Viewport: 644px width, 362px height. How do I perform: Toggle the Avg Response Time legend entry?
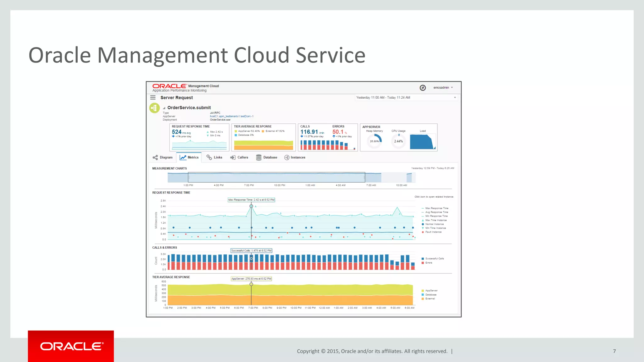(x=435, y=212)
